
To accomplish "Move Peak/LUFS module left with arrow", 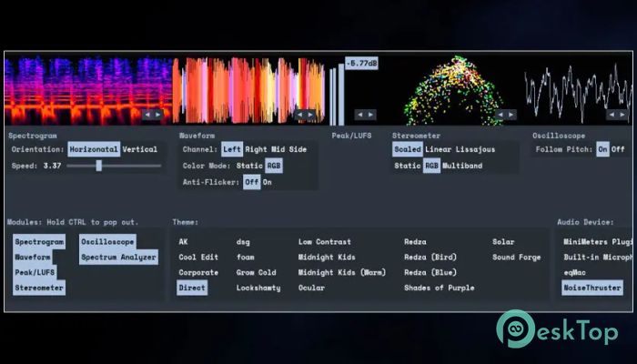I will [x=360, y=115].
